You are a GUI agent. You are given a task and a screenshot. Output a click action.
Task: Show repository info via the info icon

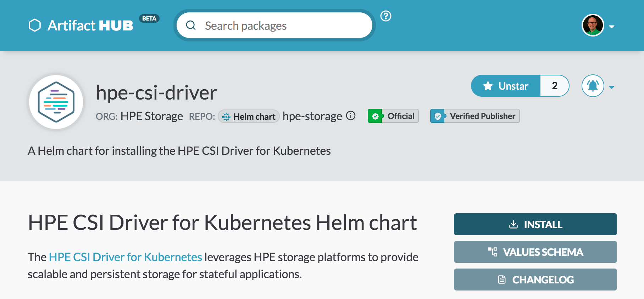point(351,115)
